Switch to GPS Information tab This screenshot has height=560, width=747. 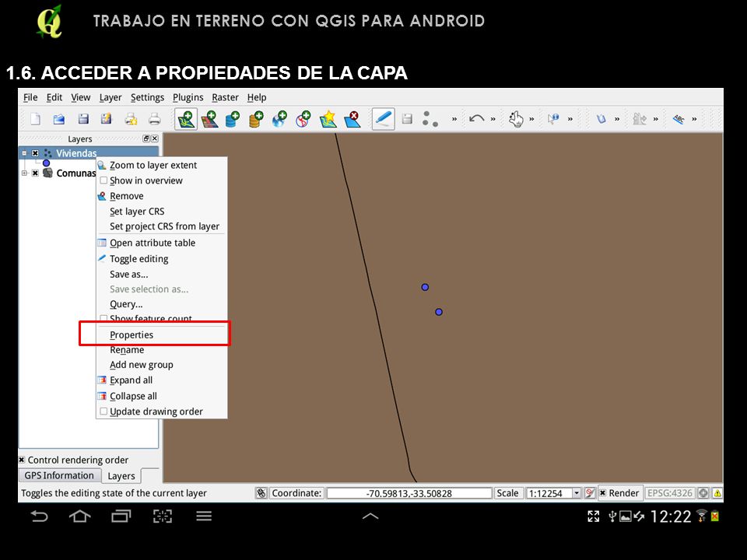click(x=60, y=475)
